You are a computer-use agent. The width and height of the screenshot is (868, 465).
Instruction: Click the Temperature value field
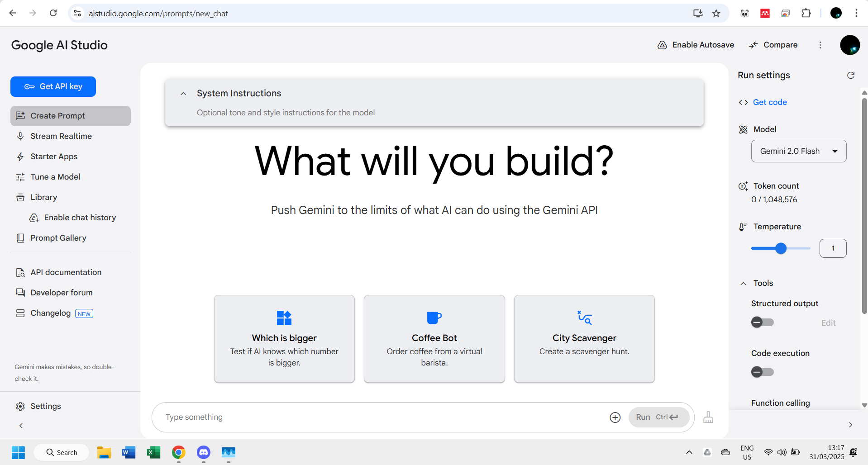833,248
